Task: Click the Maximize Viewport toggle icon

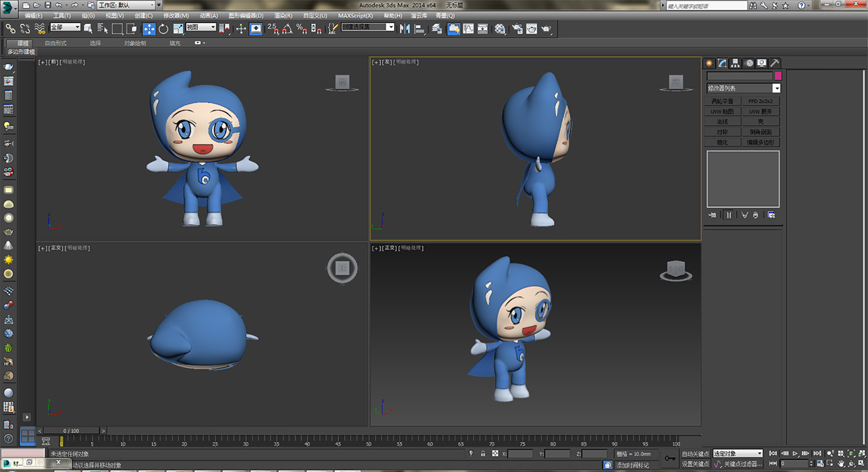Action: [x=862, y=463]
